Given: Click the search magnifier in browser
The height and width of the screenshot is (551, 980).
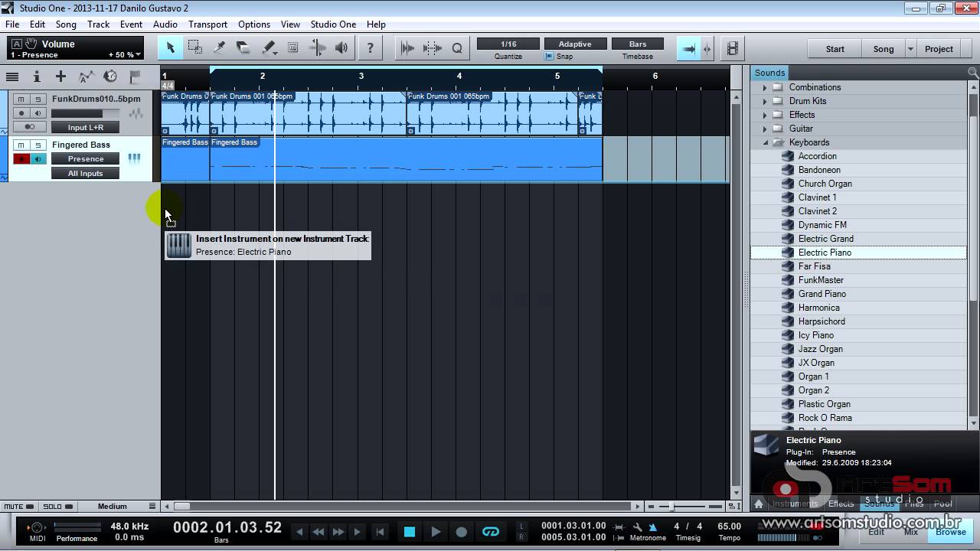Looking at the screenshot, I should 973,73.
